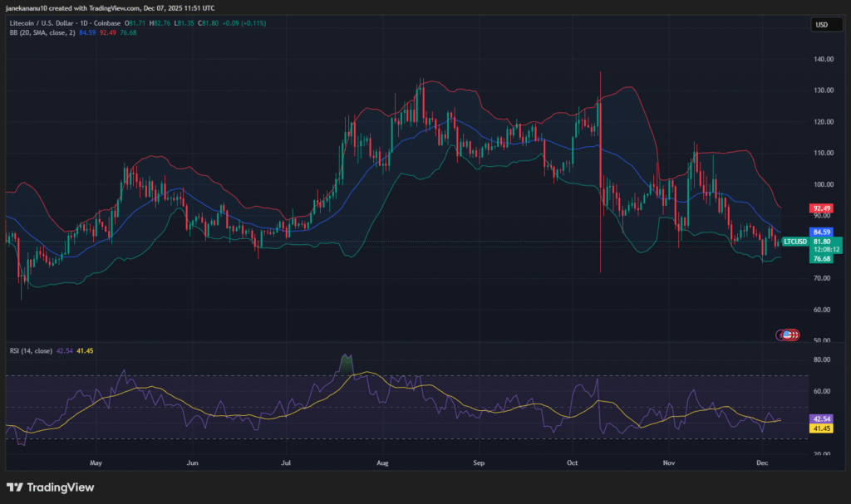The height and width of the screenshot is (504, 851).
Task: Click the red 92.49 upper band price label
Action: [x=821, y=209]
